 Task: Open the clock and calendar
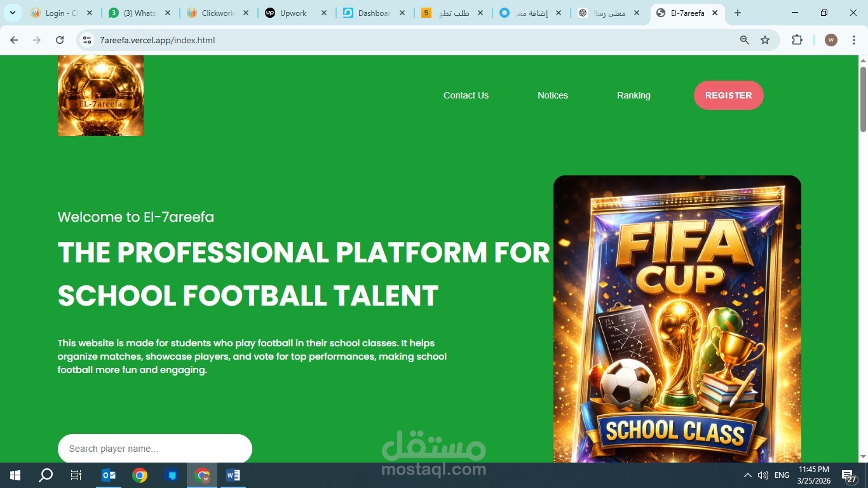[814, 475]
